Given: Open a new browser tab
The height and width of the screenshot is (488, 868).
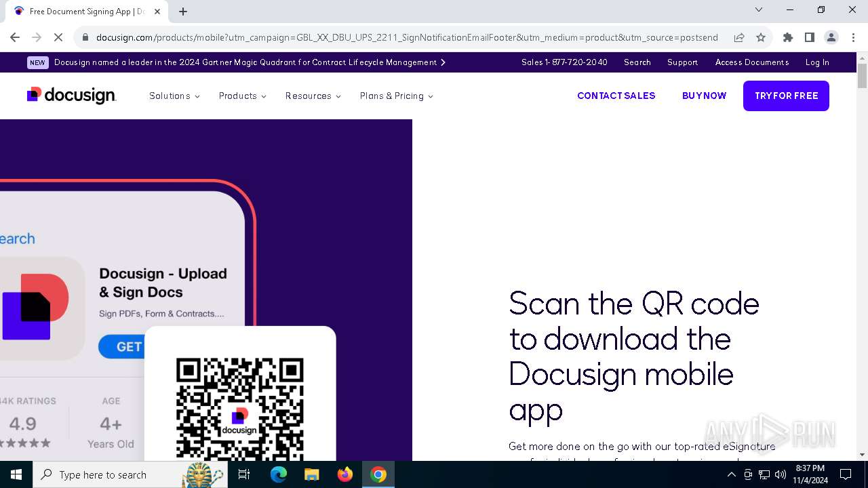Looking at the screenshot, I should 183,11.
